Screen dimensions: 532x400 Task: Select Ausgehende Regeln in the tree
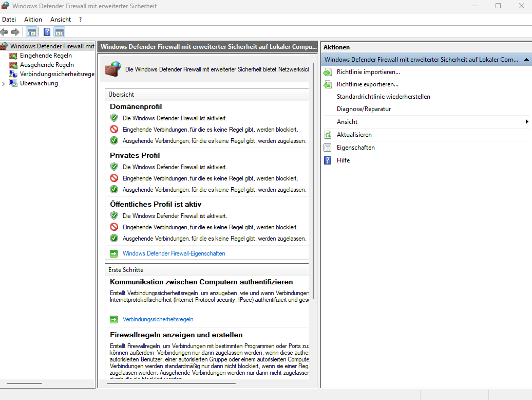pos(47,64)
